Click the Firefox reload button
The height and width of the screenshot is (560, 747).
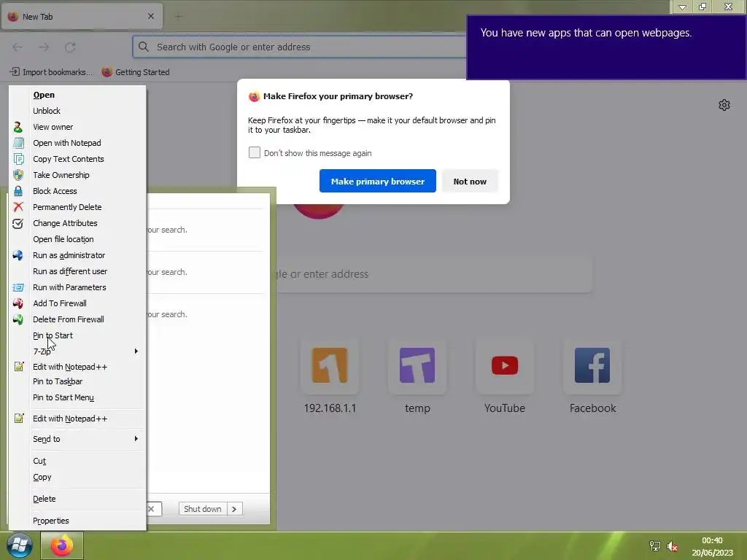70,47
